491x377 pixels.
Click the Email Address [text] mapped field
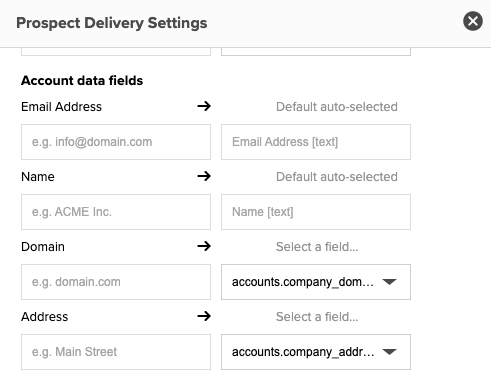click(x=316, y=142)
